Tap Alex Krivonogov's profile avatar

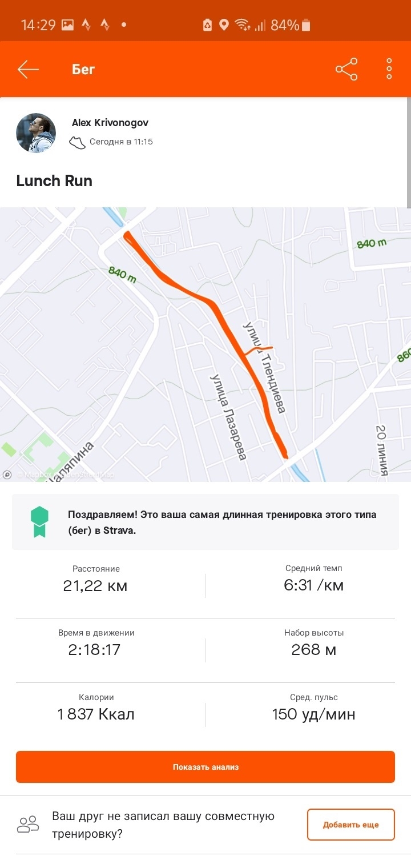coord(35,133)
